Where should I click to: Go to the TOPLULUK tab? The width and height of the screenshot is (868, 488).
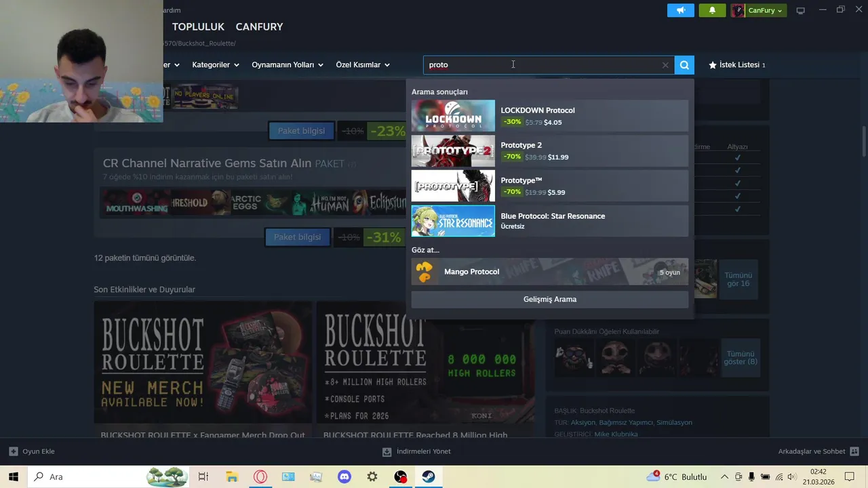pos(198,27)
